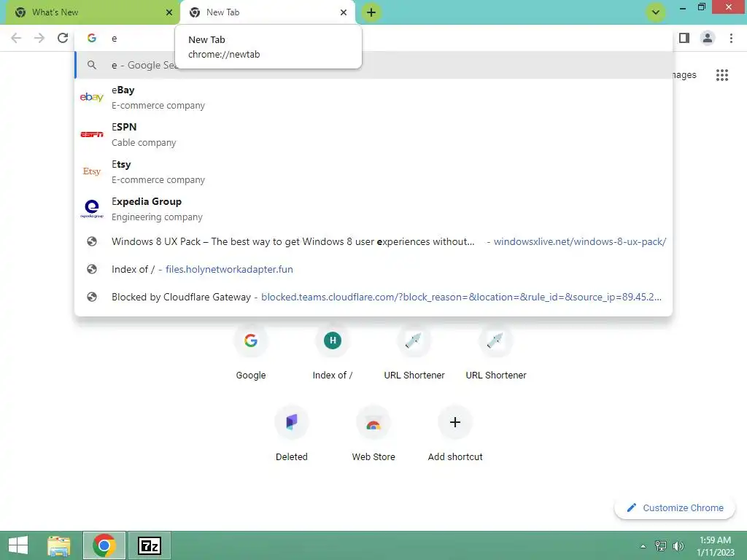
Task: Click globe icon beside Blocked by Cloudflare
Action: (x=92, y=297)
